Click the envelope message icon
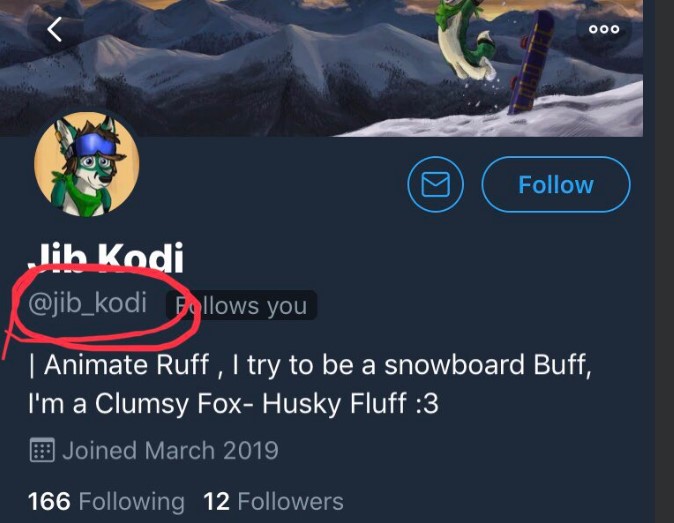 [436, 185]
